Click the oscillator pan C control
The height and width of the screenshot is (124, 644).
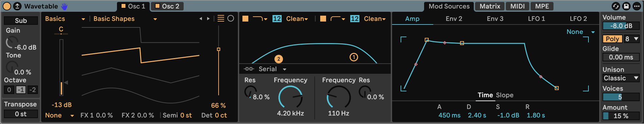point(61,30)
